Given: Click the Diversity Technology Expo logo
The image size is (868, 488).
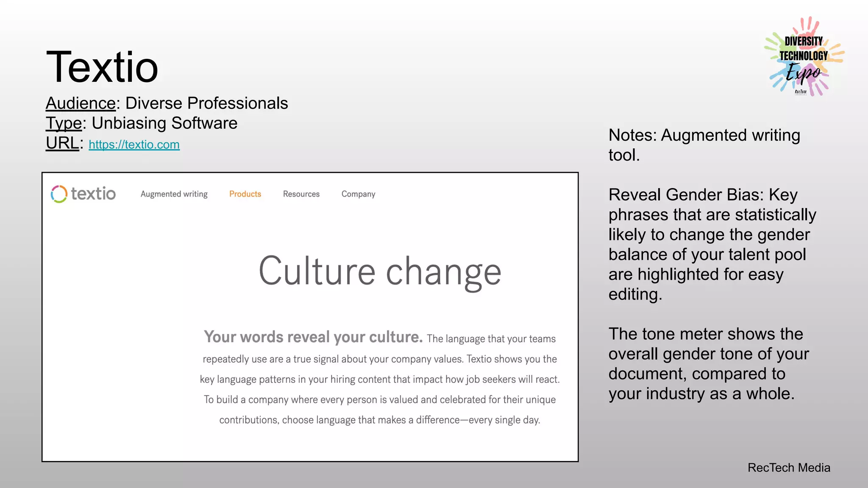Looking at the screenshot, I should pyautogui.click(x=804, y=56).
